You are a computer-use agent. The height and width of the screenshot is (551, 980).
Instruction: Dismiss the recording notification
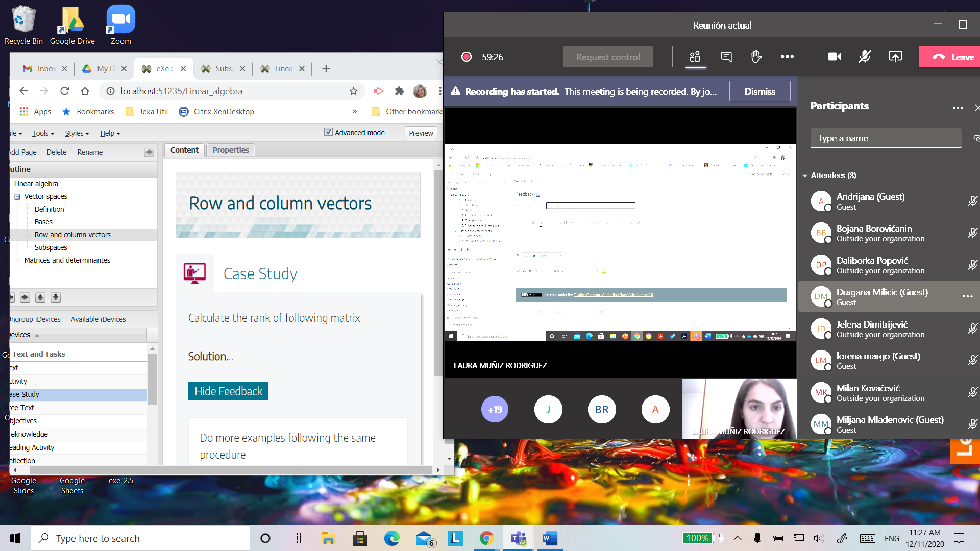[759, 91]
